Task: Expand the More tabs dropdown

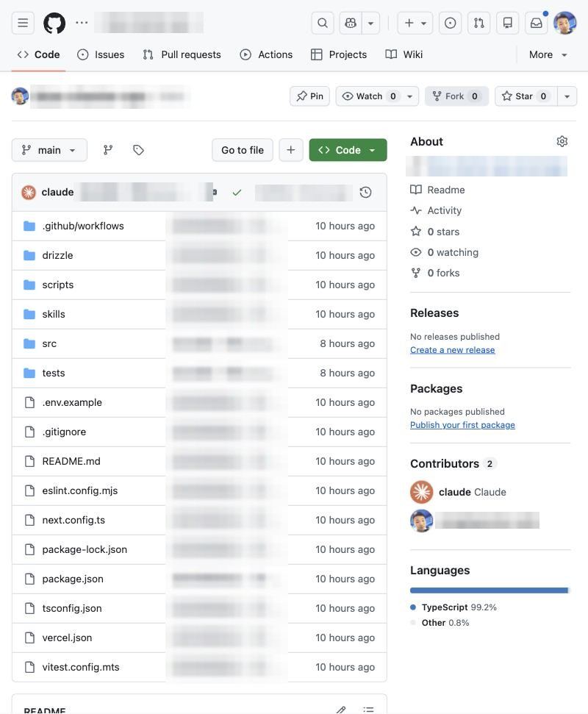Action: tap(548, 54)
